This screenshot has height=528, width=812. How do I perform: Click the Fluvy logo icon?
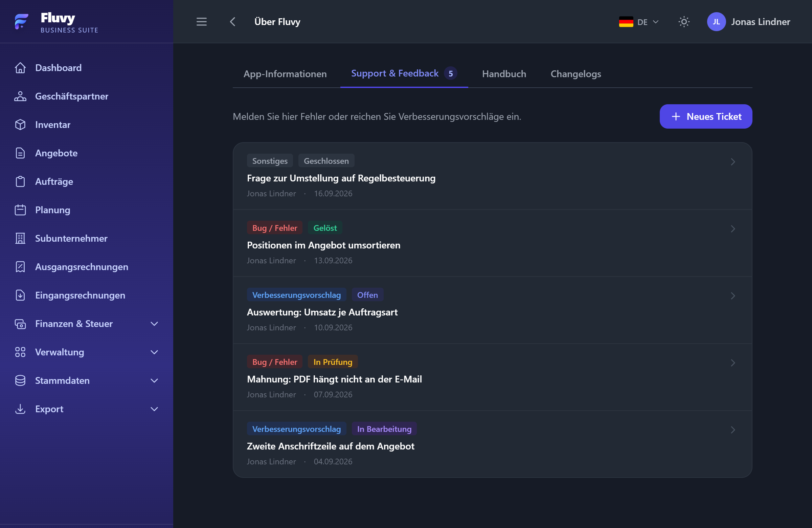(x=22, y=22)
